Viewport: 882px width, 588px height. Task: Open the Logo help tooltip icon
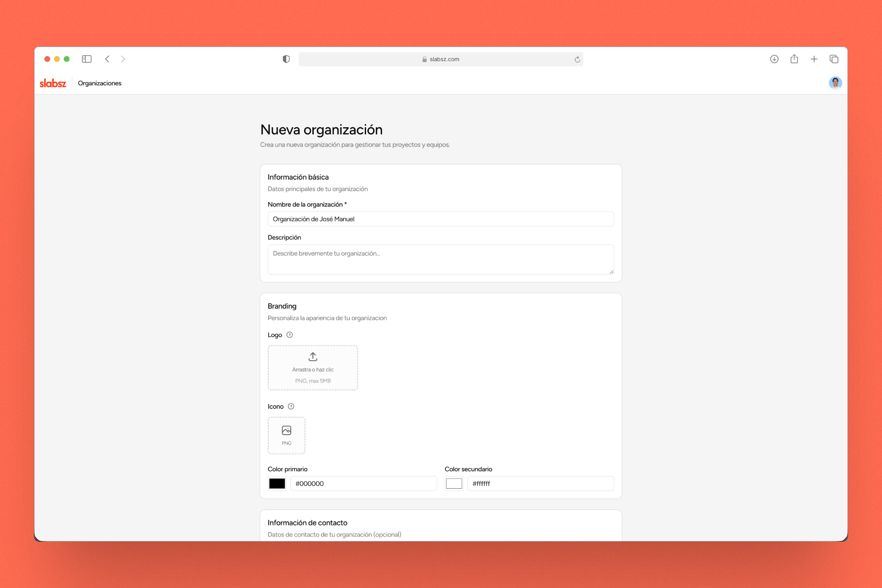coord(289,335)
